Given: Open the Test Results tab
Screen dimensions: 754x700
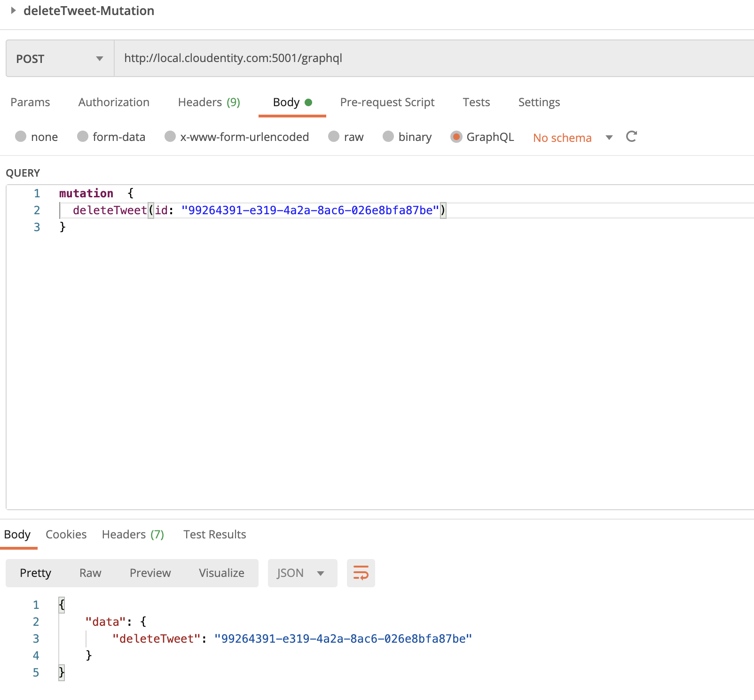Looking at the screenshot, I should point(215,535).
